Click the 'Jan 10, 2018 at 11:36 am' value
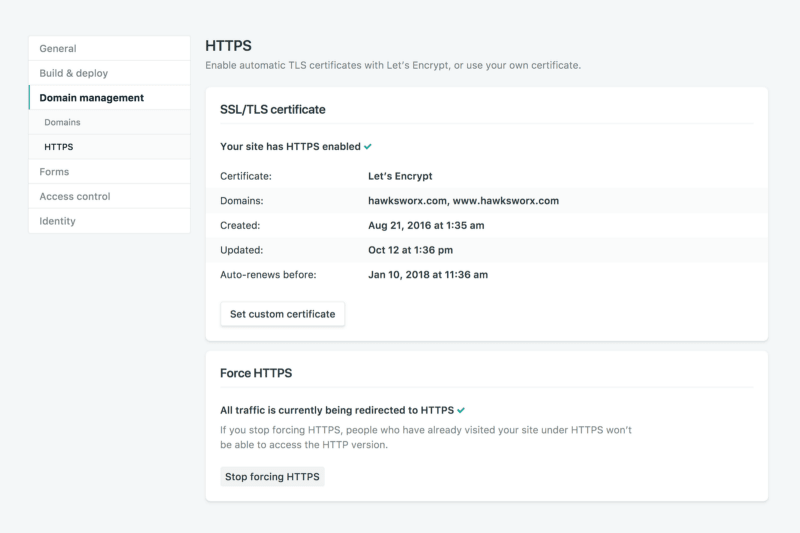 coord(428,274)
